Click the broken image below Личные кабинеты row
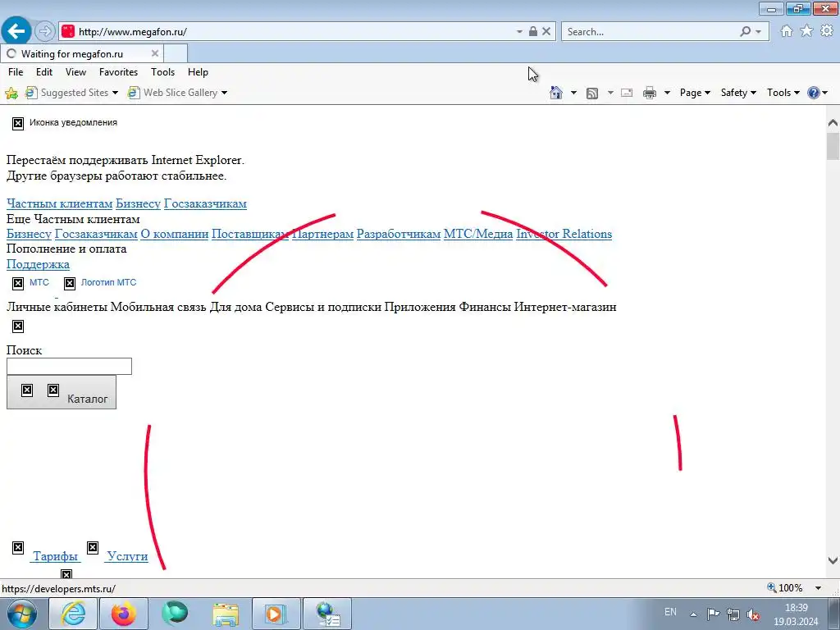The height and width of the screenshot is (630, 840). tap(18, 326)
